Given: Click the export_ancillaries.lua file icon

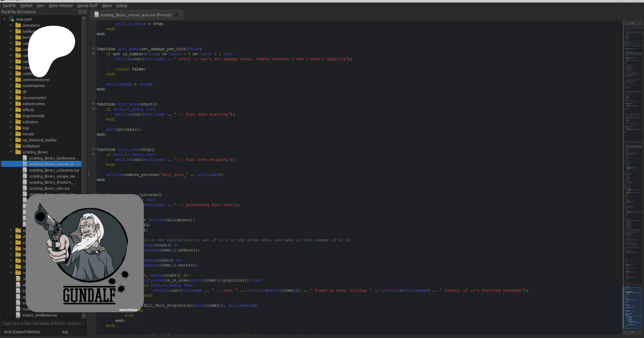Looking at the screenshot, I should (18, 315).
